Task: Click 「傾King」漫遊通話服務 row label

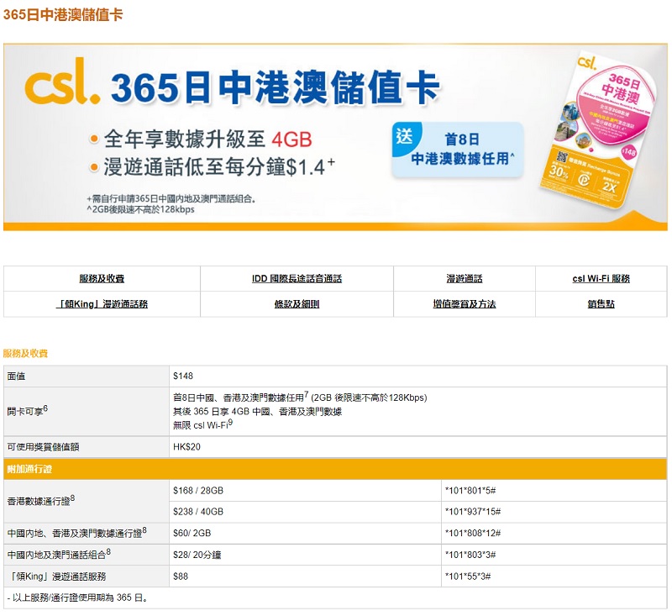Action: pos(56,577)
